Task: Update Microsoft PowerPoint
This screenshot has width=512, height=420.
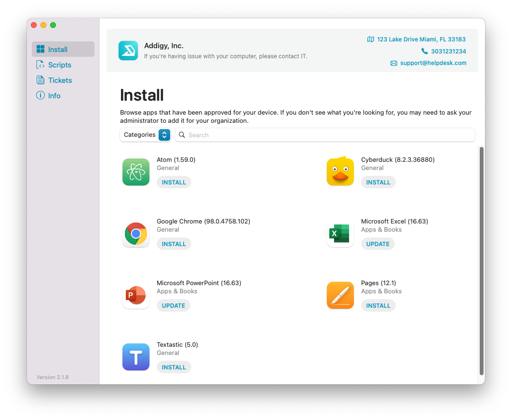Action: 174,306
